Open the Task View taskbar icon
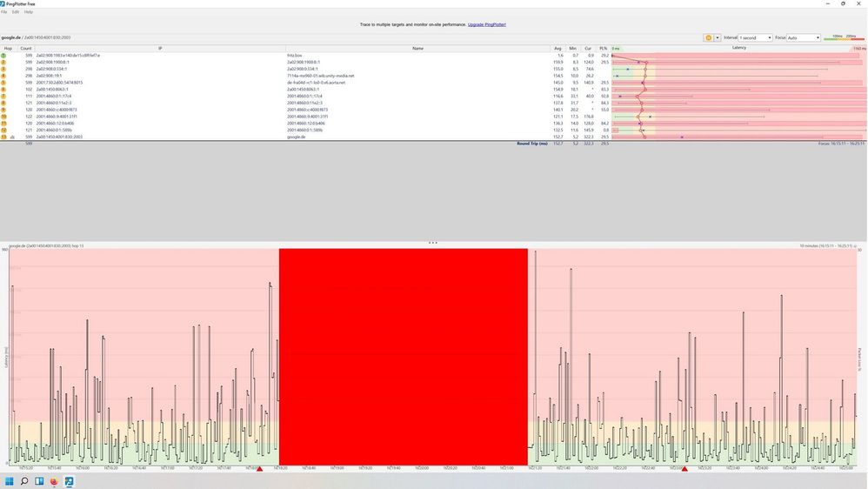The height and width of the screenshot is (489, 868). 39,481
